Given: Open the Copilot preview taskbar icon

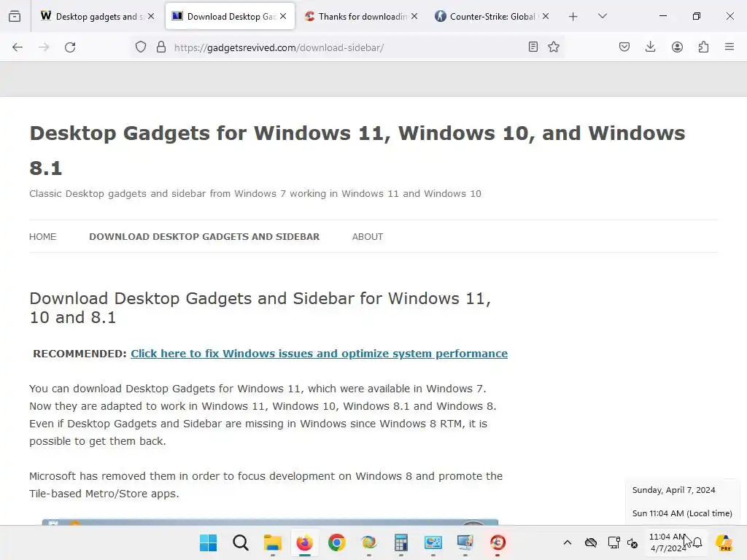Looking at the screenshot, I should tap(724, 542).
